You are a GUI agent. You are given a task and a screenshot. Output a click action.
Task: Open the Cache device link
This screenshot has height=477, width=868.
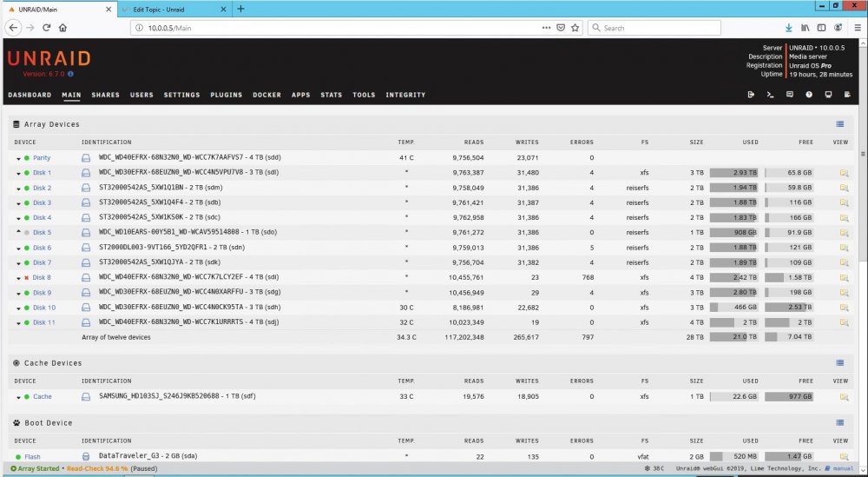click(x=42, y=397)
